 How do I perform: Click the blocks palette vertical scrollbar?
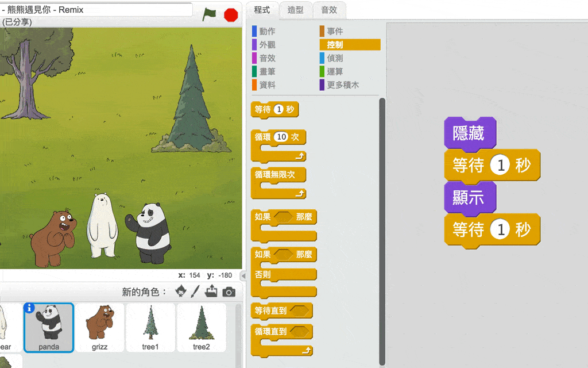click(x=382, y=232)
